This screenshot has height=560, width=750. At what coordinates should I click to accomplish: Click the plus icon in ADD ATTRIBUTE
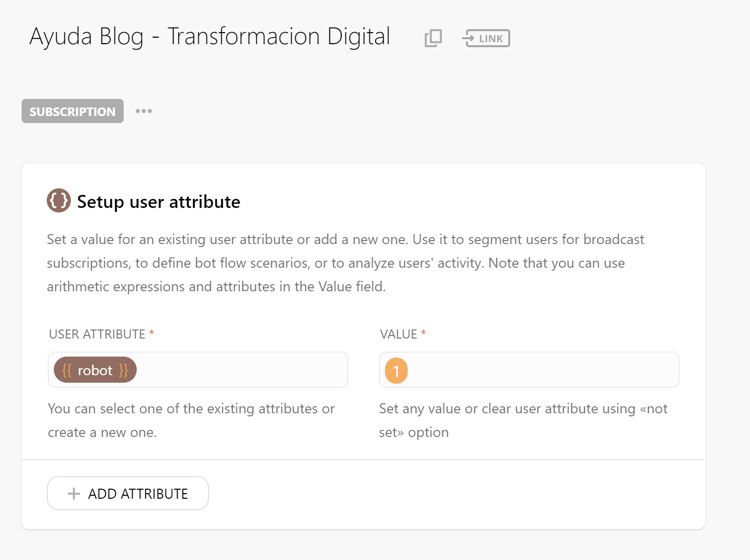[74, 494]
